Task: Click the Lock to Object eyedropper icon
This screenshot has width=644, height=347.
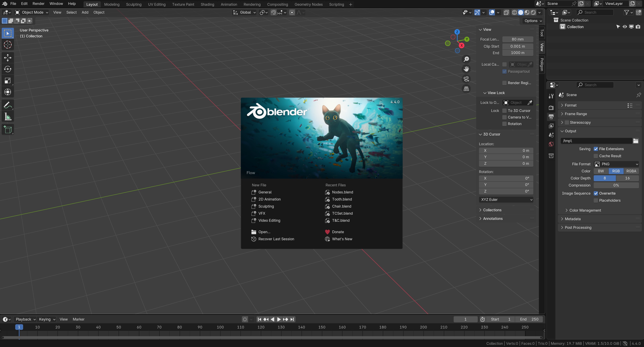Action: [530, 103]
